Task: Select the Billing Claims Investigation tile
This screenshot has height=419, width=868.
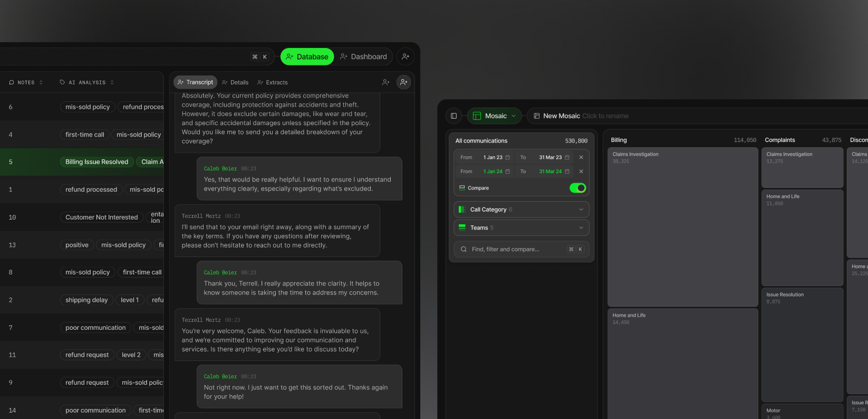Action: pos(682,227)
